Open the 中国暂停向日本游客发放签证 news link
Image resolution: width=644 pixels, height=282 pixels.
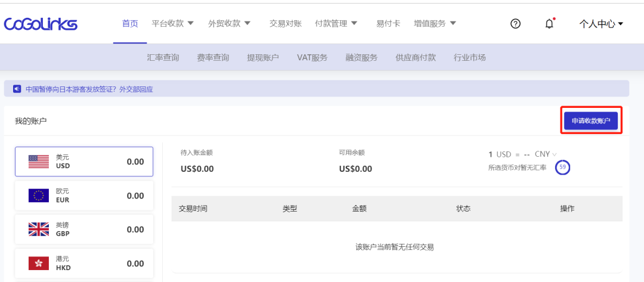pos(89,89)
